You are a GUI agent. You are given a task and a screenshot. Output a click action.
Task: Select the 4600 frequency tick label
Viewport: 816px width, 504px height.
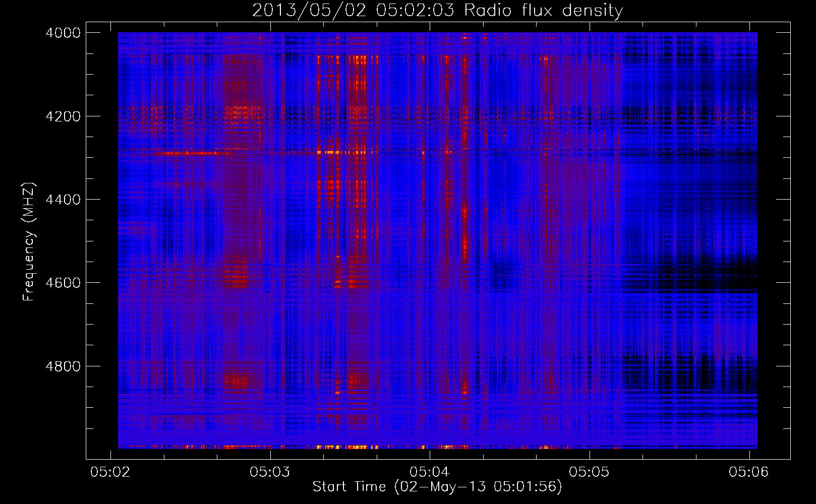63,283
